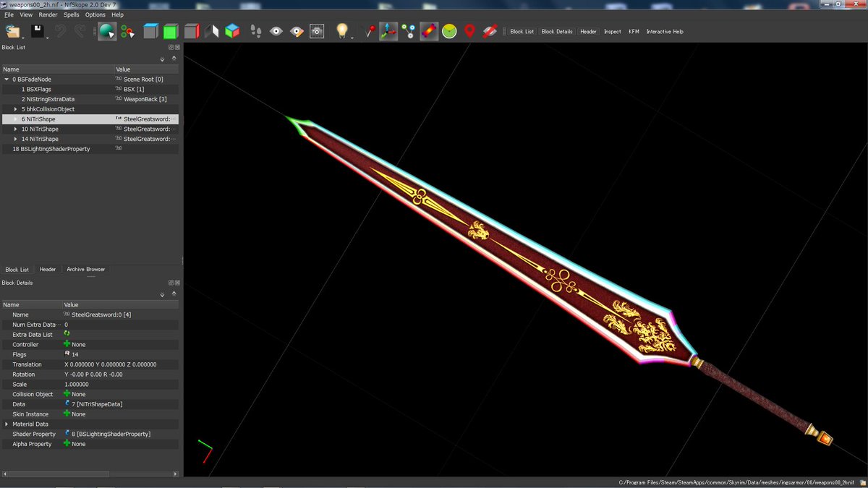Save the file with floppy disk icon
The image size is (868, 488).
coord(37,31)
